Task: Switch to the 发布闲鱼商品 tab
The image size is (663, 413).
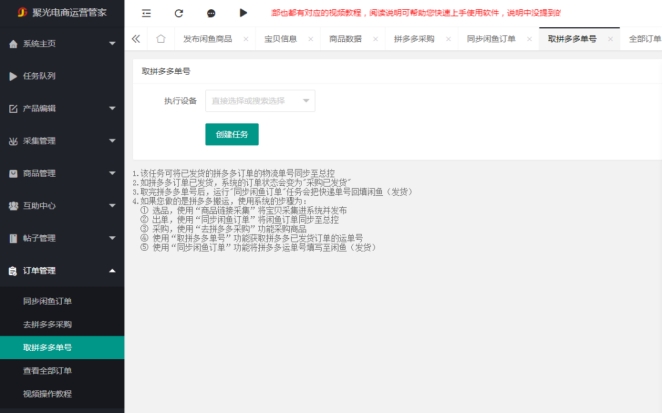Action: 207,39
